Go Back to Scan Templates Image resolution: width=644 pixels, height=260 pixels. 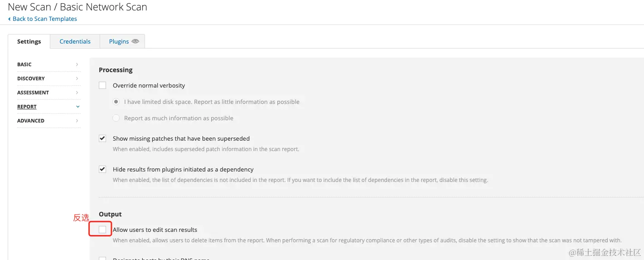tap(43, 19)
